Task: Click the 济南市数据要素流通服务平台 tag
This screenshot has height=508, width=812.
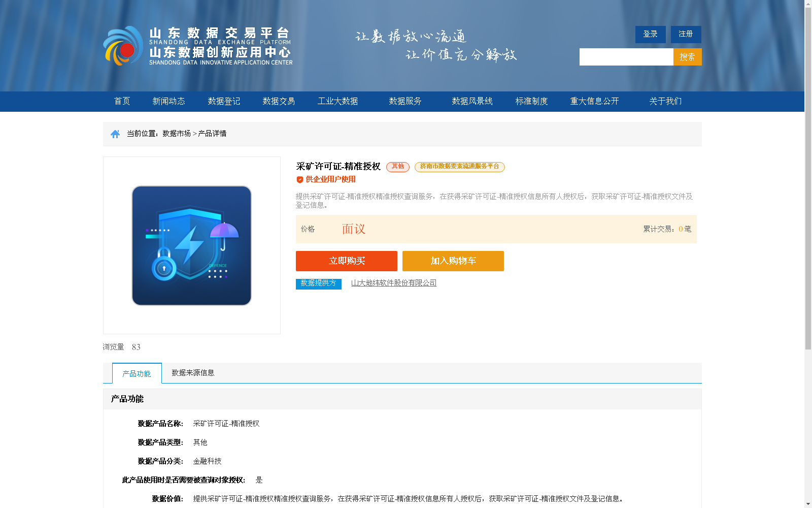Action: (460, 167)
